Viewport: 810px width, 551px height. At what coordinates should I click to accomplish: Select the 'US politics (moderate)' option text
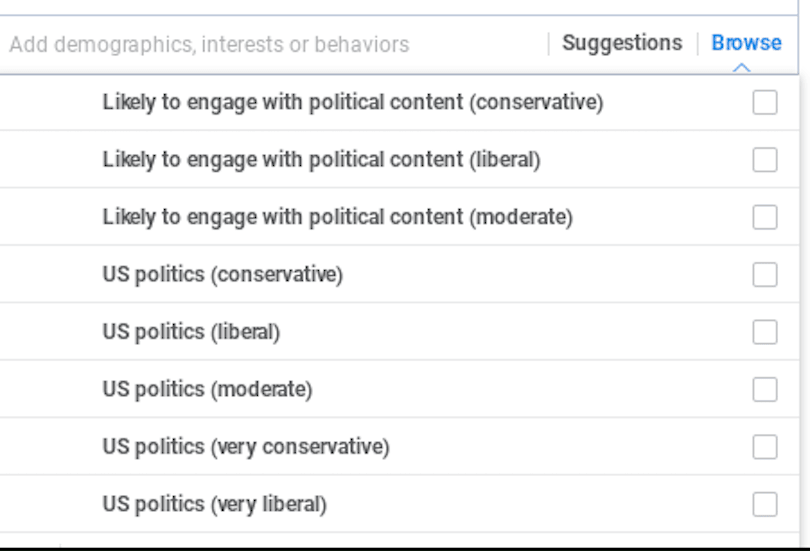pos(207,389)
